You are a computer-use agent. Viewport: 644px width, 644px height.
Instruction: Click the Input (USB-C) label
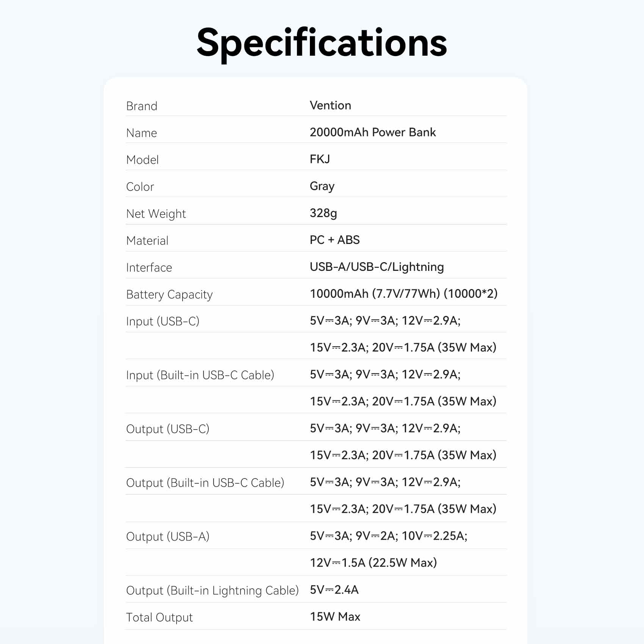pos(163,321)
